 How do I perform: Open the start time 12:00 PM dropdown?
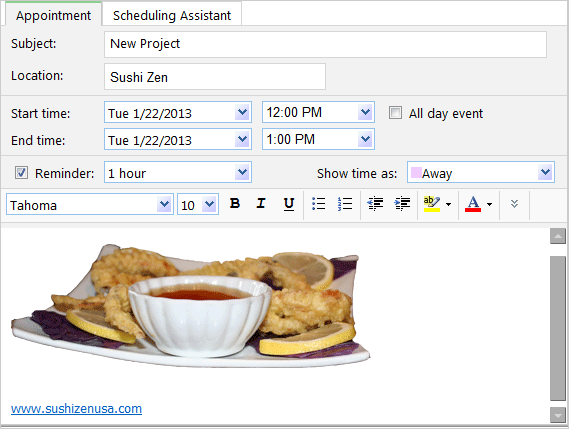point(365,112)
